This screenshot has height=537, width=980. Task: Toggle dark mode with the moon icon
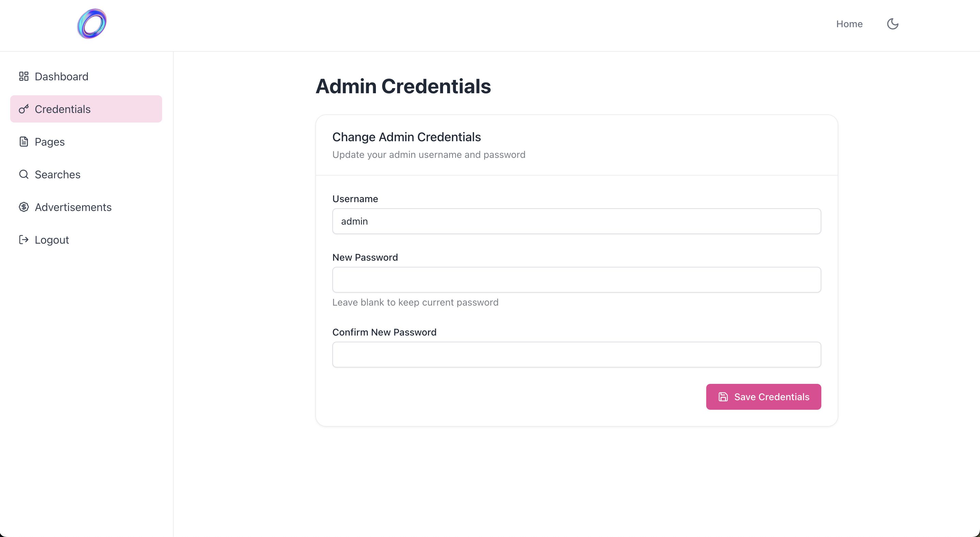coord(892,24)
